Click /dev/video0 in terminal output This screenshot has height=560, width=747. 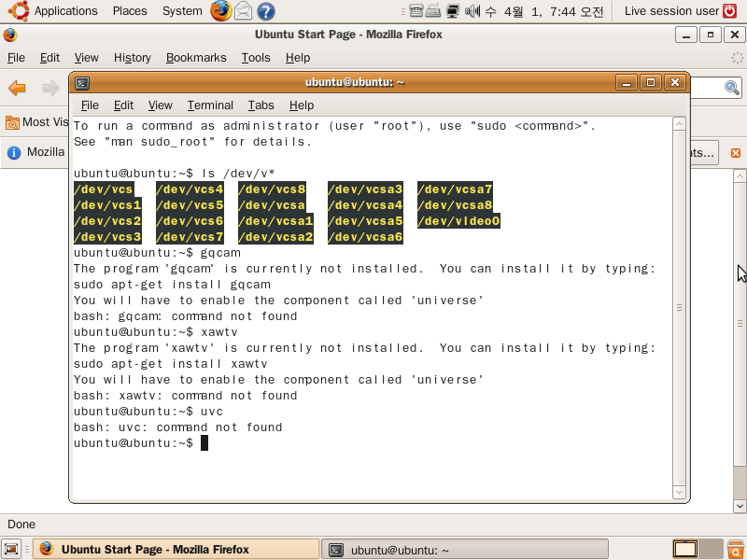(458, 221)
